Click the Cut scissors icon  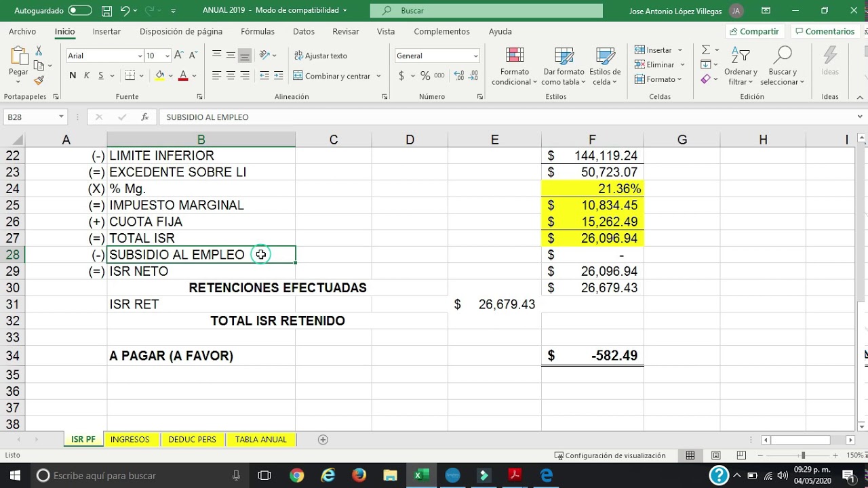pyautogui.click(x=39, y=52)
